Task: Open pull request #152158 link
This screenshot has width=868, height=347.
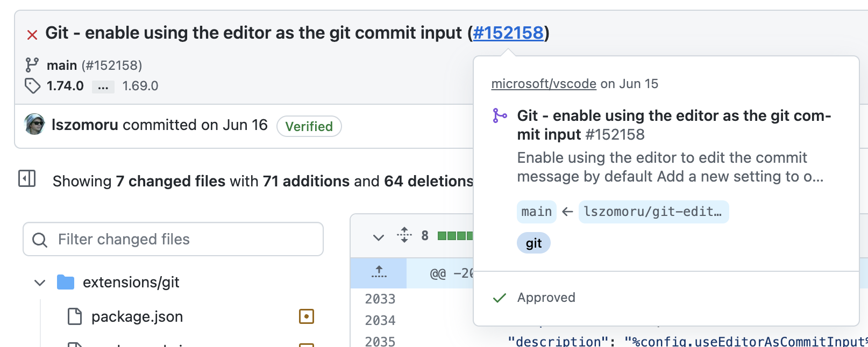Action: click(x=508, y=33)
